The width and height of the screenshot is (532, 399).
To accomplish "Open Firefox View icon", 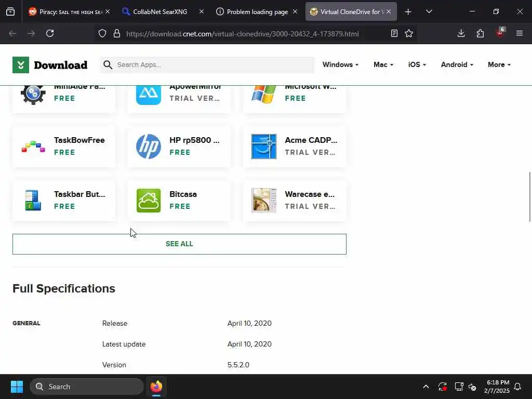I will pos(10,11).
